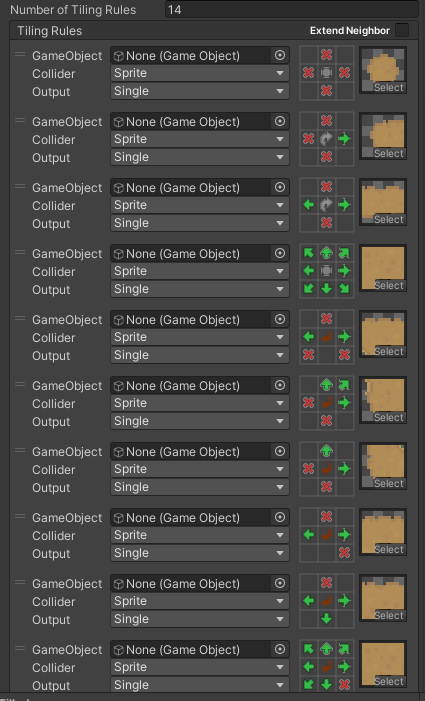425x701 pixels.
Task: Select sprite for the tenth tiling rule
Action: [388, 681]
